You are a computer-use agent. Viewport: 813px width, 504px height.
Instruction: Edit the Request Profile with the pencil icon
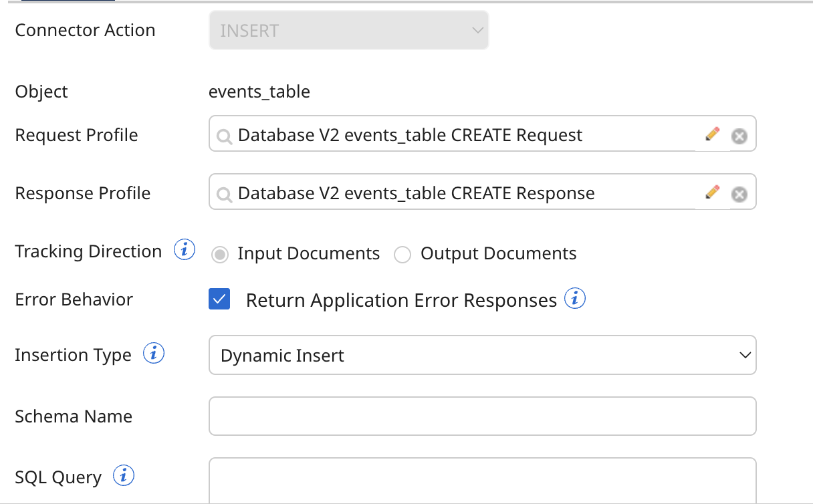pyautogui.click(x=712, y=134)
